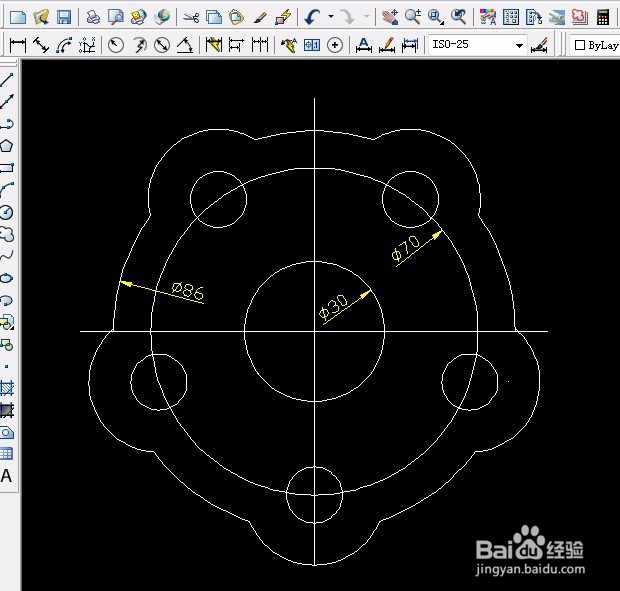Select Angular dimension tool
The image size is (620, 591).
pyautogui.click(x=185, y=45)
